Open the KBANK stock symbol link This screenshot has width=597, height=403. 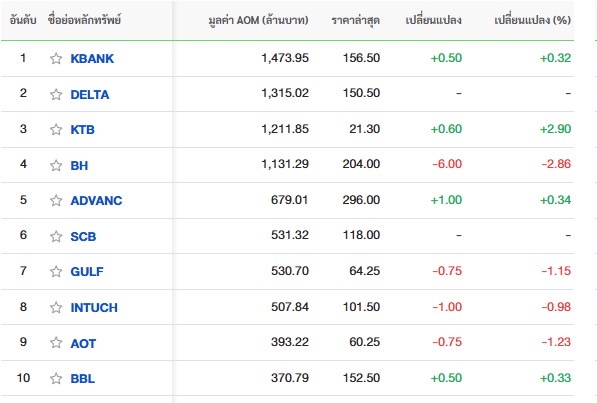[x=92, y=59]
